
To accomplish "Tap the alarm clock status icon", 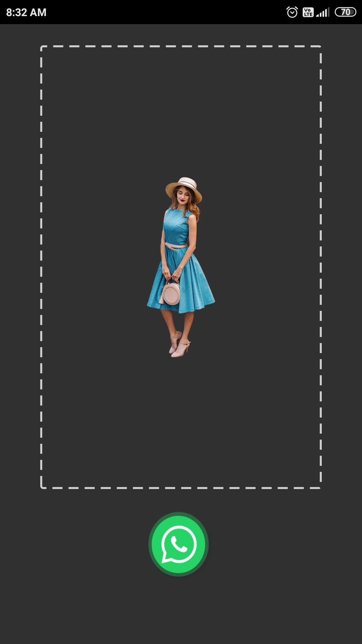I will pyautogui.click(x=292, y=12).
